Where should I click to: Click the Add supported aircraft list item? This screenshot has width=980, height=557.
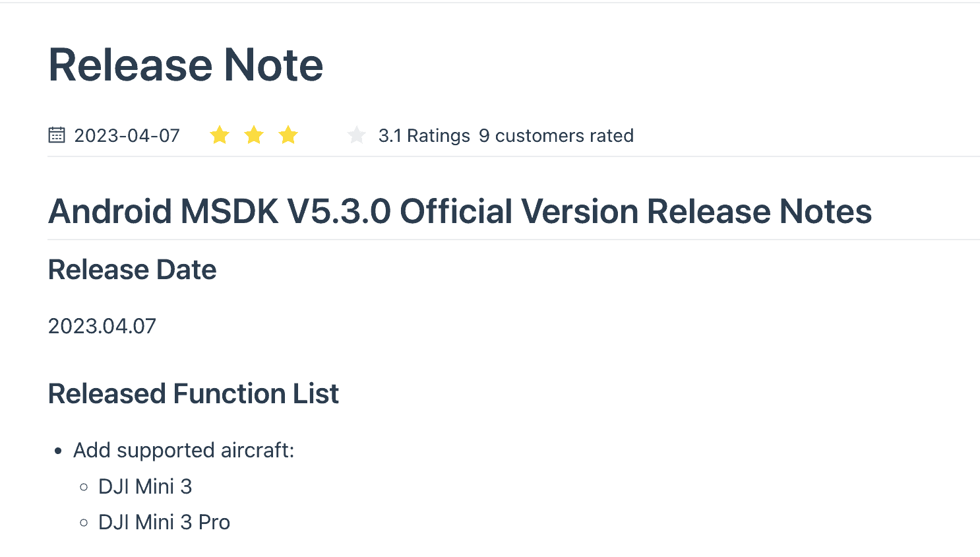(x=183, y=450)
